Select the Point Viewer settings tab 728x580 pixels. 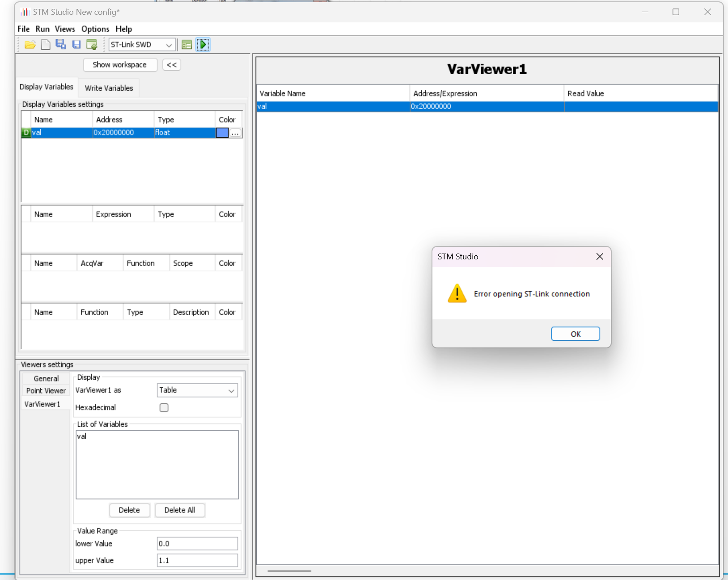coord(46,390)
